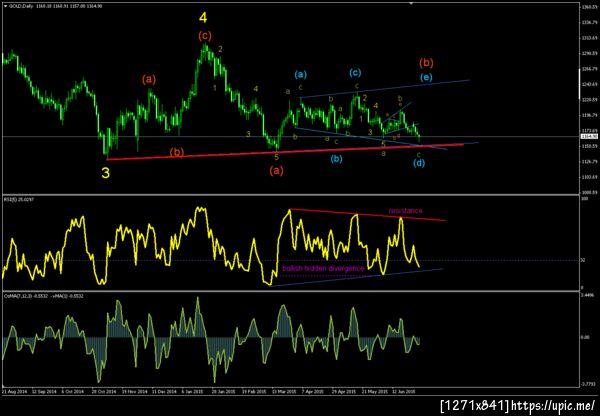Select the large yellow wave label 4

(204, 18)
